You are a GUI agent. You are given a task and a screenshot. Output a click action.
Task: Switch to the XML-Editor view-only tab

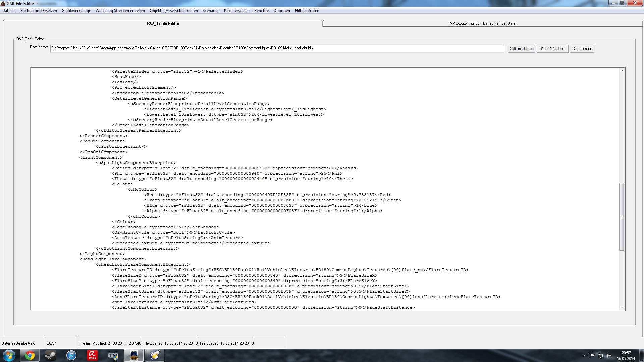tap(483, 23)
